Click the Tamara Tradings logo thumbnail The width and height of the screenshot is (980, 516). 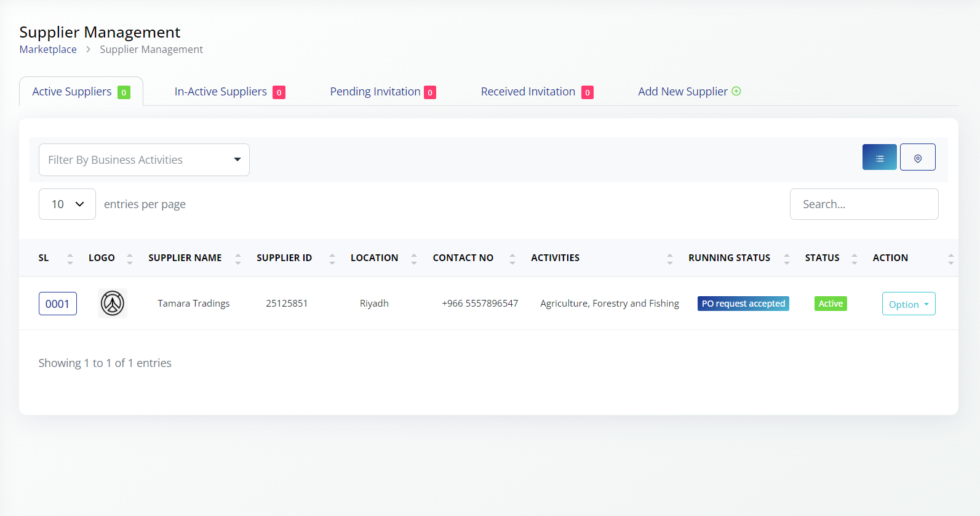[113, 303]
